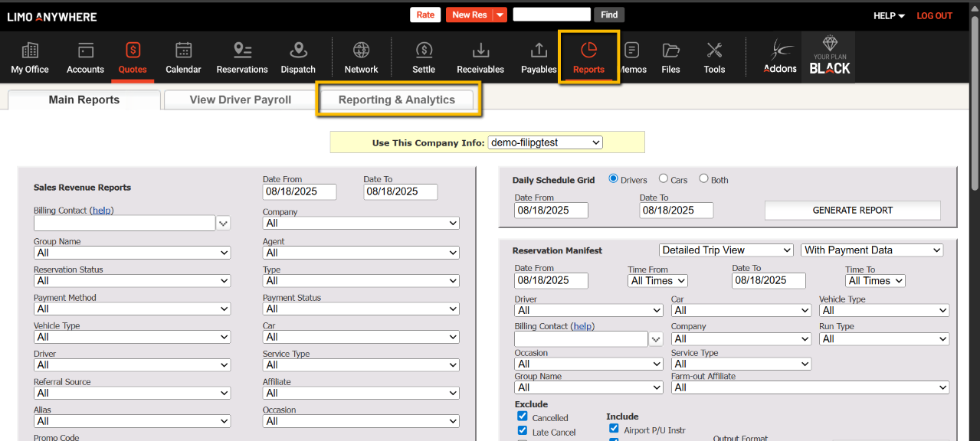This screenshot has height=441, width=980.
Task: Switch to View Driver Payroll tab
Action: (x=240, y=100)
